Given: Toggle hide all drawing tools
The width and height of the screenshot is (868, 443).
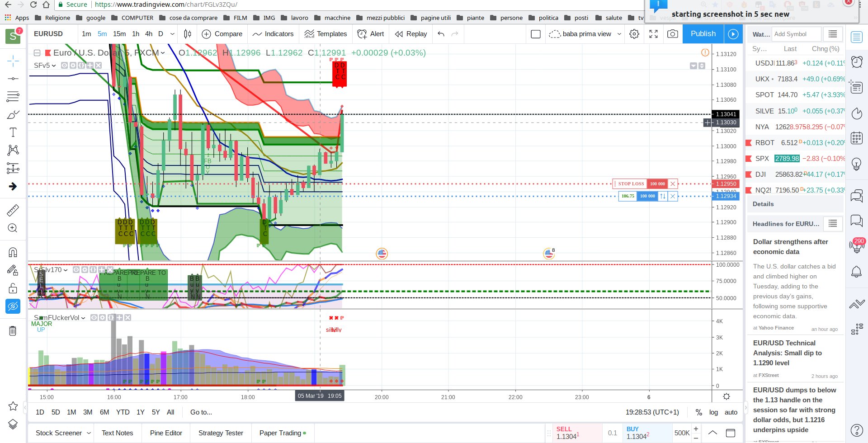Looking at the screenshot, I should click(x=13, y=306).
